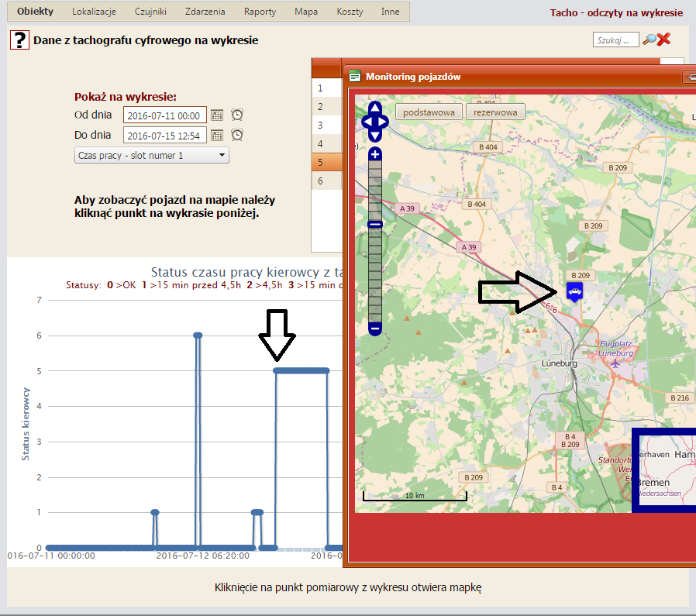Click the second status 1 chart point
The width and height of the screenshot is (696, 616).
(x=257, y=513)
